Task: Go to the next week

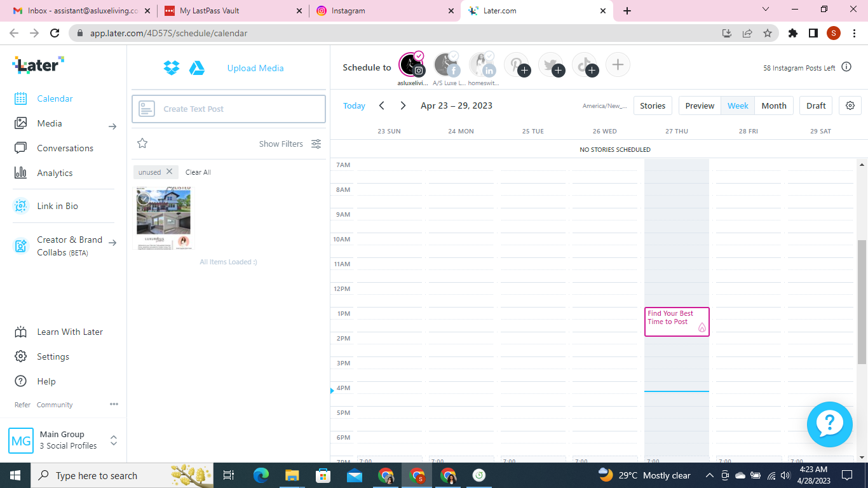Action: [x=403, y=105]
